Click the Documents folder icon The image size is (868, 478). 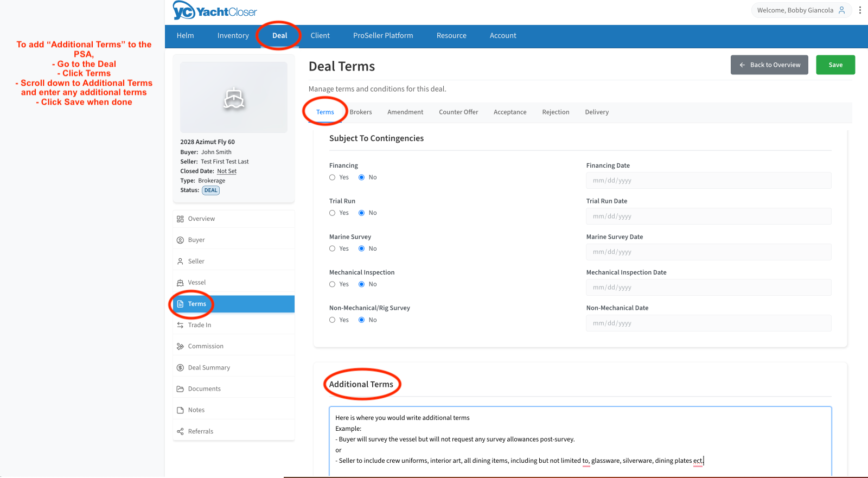[x=180, y=389]
